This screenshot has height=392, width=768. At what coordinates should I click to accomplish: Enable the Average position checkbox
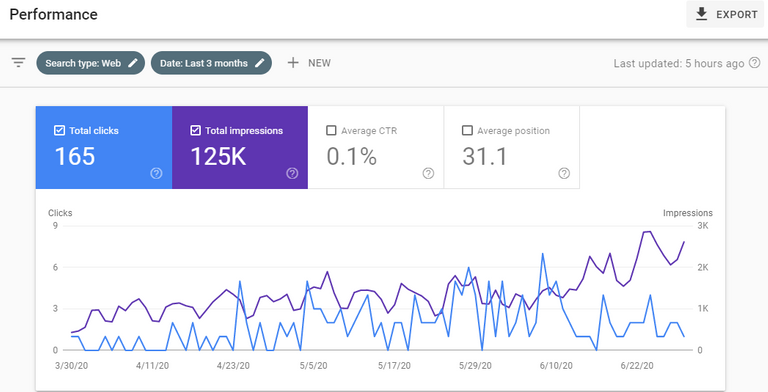pyautogui.click(x=467, y=130)
